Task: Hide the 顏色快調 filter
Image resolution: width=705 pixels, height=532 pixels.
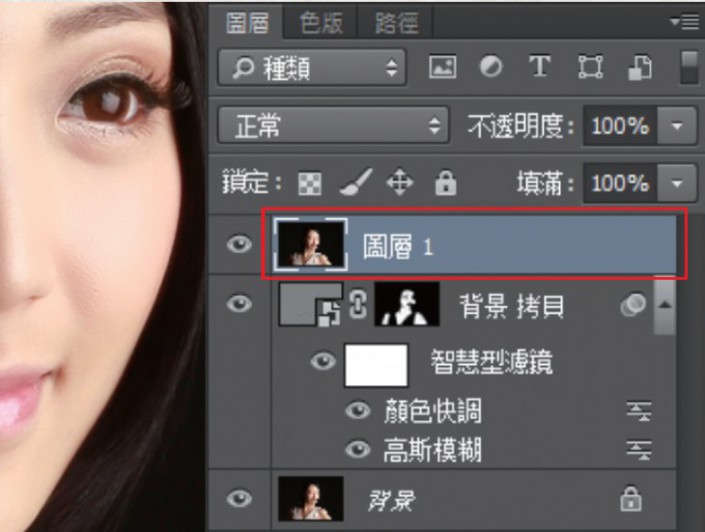Action: pos(357,411)
